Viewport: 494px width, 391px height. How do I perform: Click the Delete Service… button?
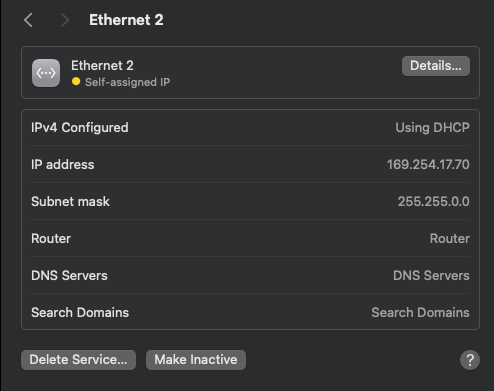tap(78, 360)
